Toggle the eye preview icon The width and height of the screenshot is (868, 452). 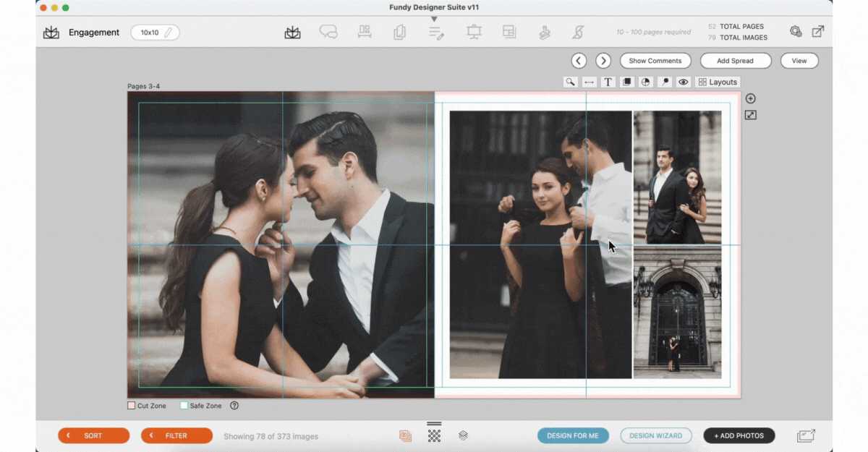pos(684,82)
